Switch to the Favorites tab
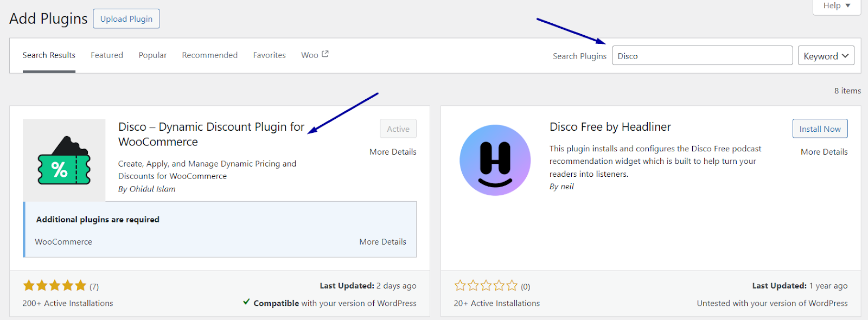868x320 pixels. coord(269,55)
